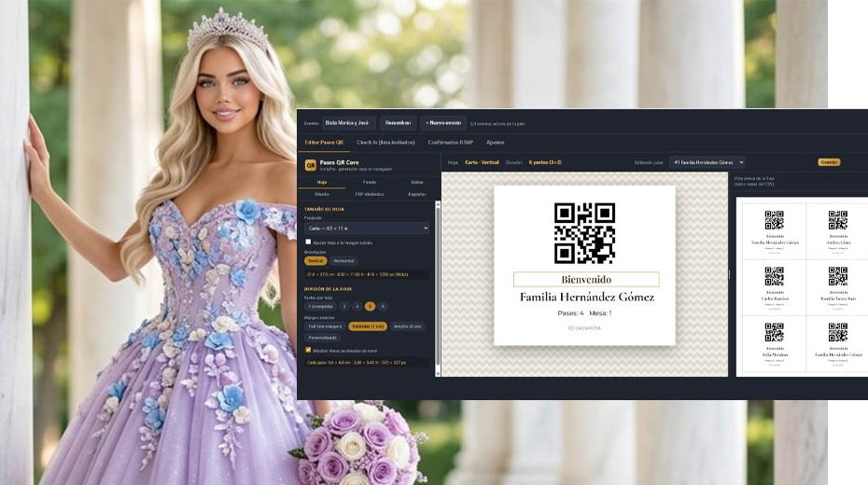The width and height of the screenshot is (868, 485).
Task: Click the sidebar scrollbar down arrow
Action: coord(438,374)
